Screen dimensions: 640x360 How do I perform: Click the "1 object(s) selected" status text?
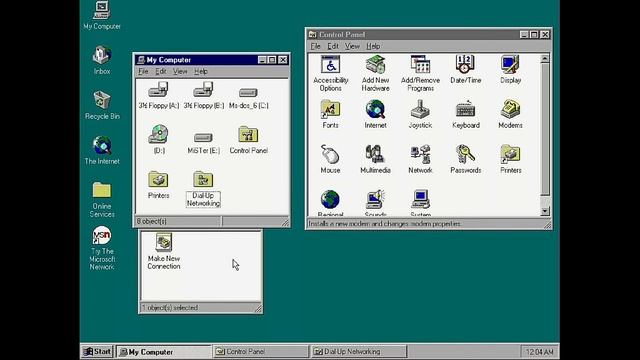pos(170,308)
